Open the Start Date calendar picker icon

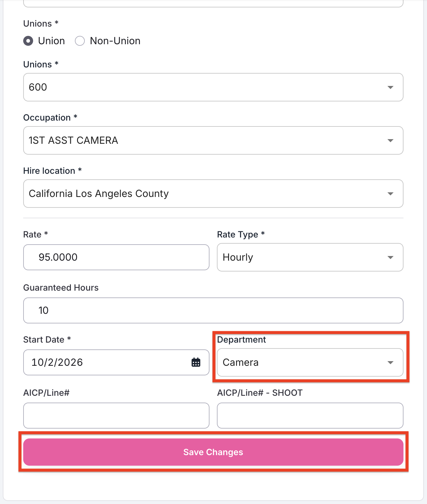tap(196, 362)
